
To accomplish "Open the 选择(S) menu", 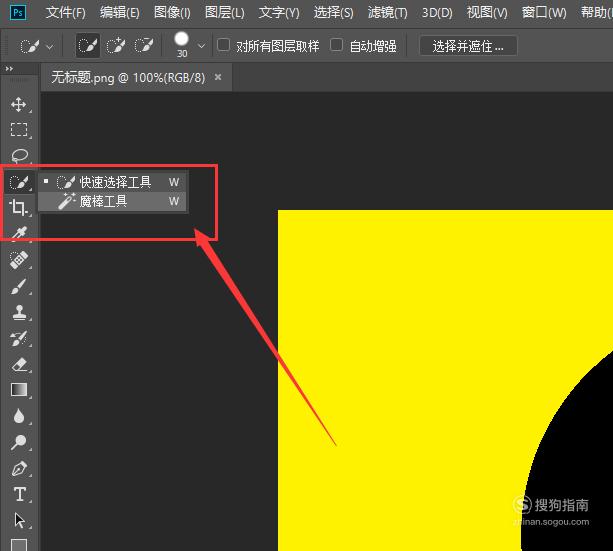I will point(333,13).
